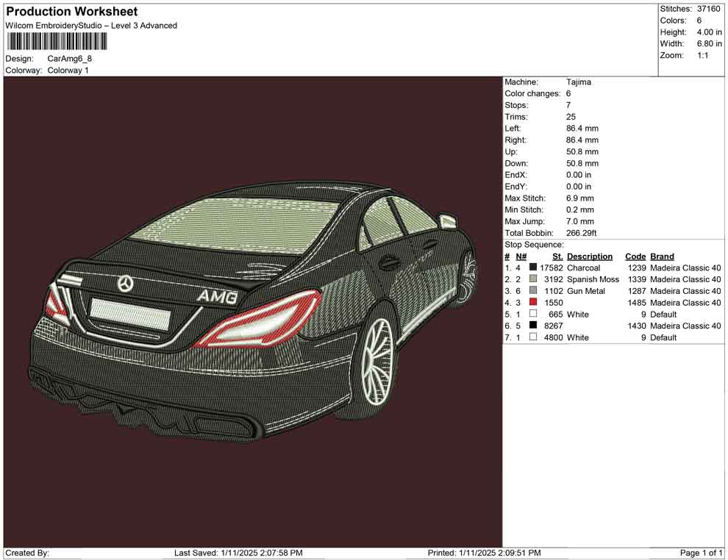728x560 pixels.
Task: Click the Mercedes emblem on the car design
Action: (x=124, y=282)
